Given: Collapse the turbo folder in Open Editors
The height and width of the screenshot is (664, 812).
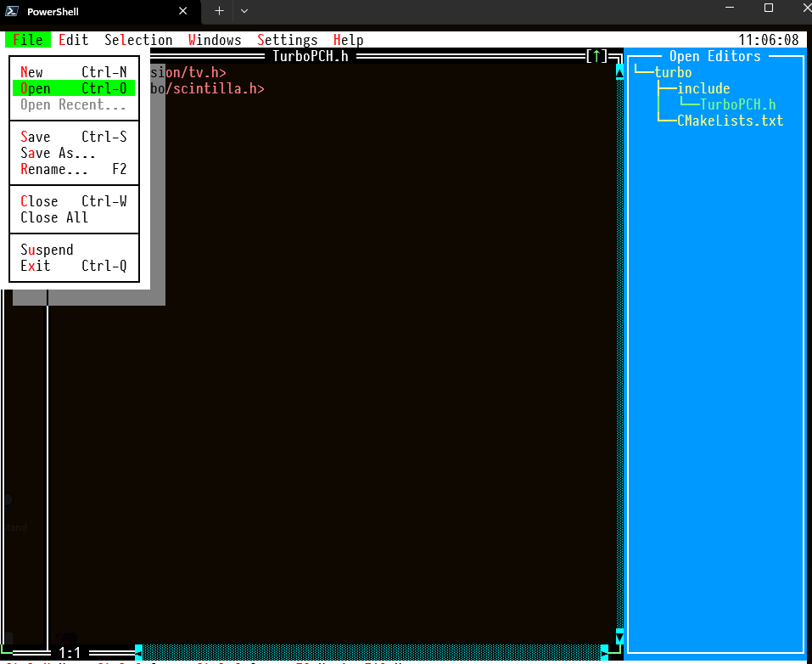Looking at the screenshot, I should [x=673, y=72].
